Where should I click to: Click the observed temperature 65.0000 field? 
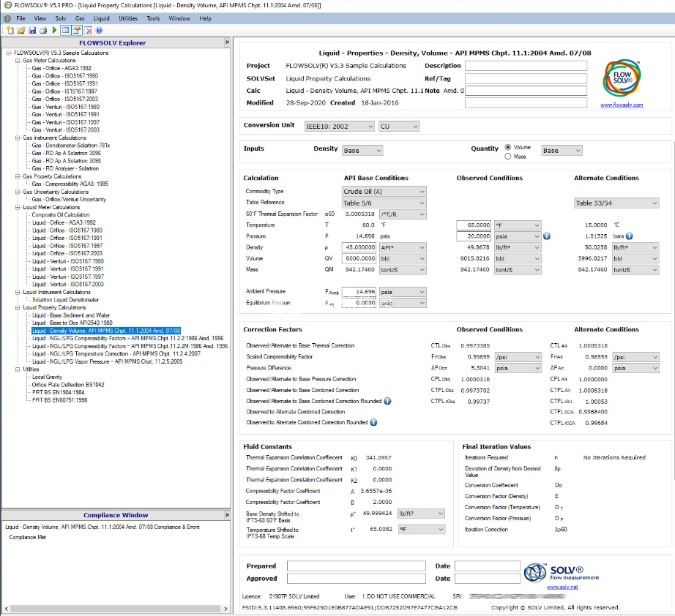pos(474,225)
